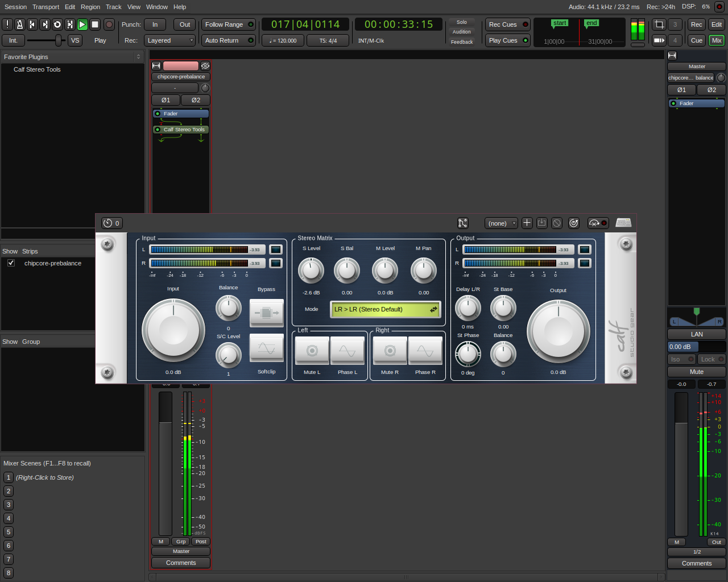Delete the current plugin preset
The width and height of the screenshot is (728, 582).
(x=557, y=223)
